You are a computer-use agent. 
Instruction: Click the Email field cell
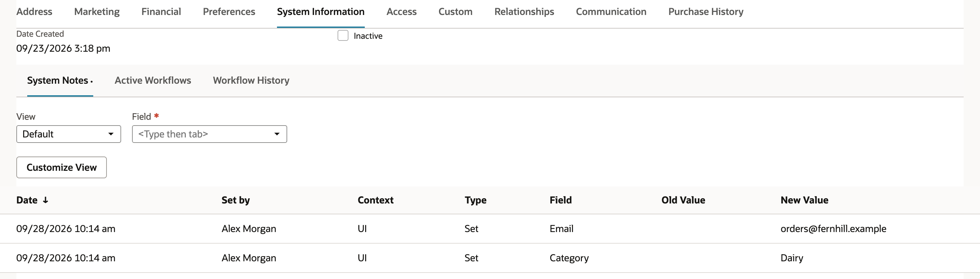click(x=561, y=229)
